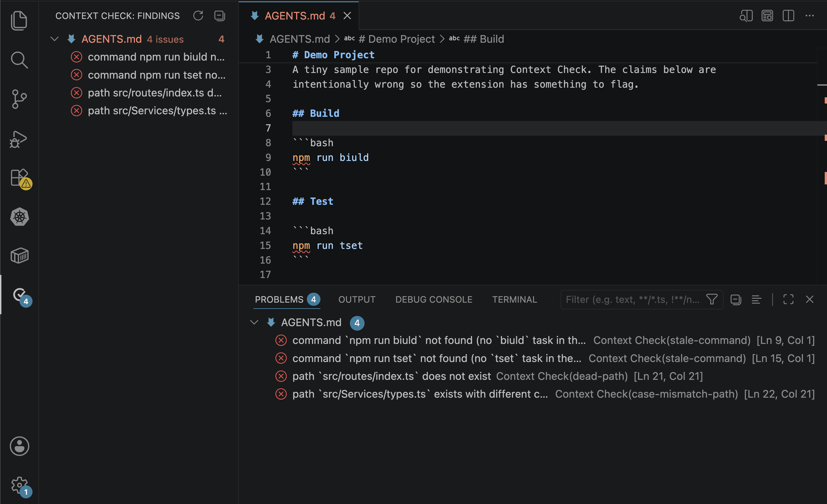Click the '[Ln 9, Col 1]' location text
The image size is (827, 504).
pyautogui.click(x=785, y=340)
